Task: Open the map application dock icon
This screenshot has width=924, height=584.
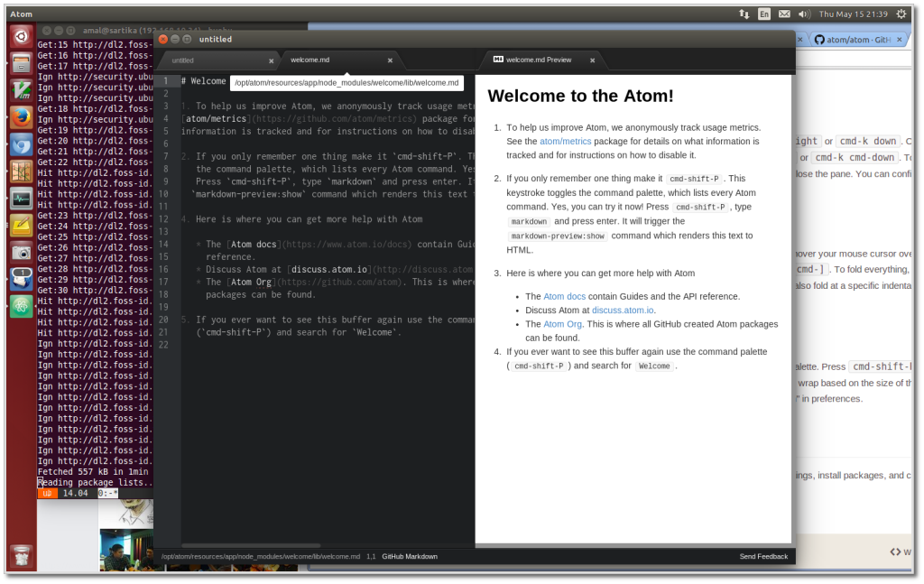Action: (x=22, y=171)
